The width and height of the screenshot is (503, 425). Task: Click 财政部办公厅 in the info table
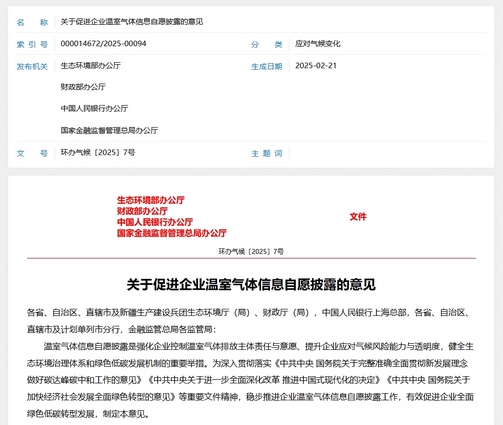click(x=83, y=87)
